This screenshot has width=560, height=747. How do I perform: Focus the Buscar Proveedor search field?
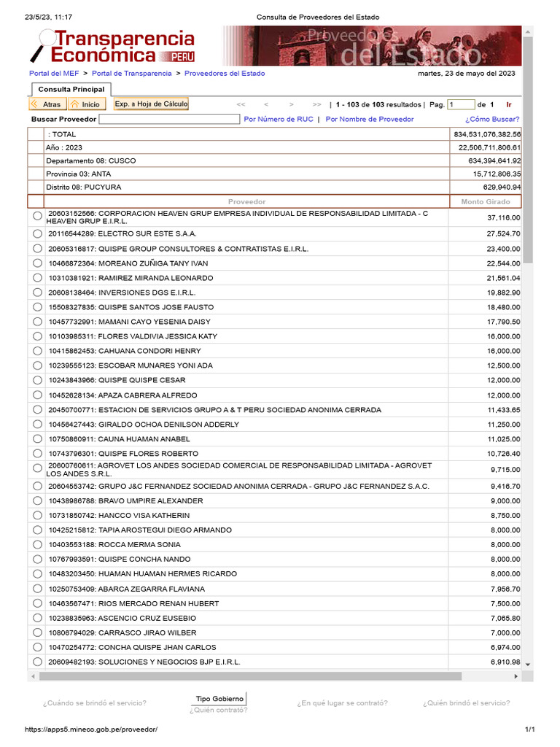(x=169, y=119)
